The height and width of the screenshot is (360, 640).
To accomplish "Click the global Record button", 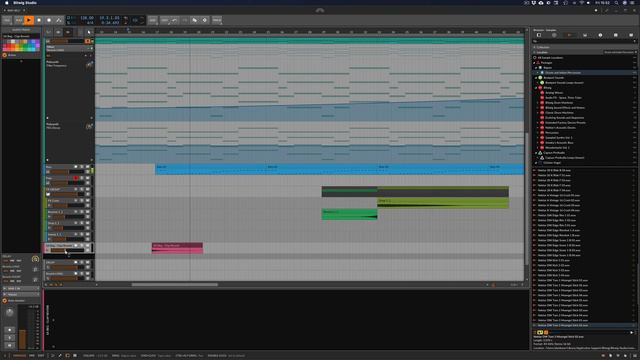I will [x=49, y=20].
